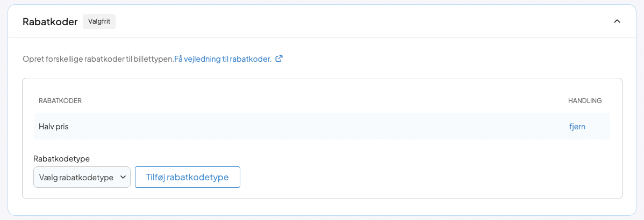Select the Halv pris discount code row
Image resolution: width=644 pixels, height=220 pixels.
tap(301, 127)
